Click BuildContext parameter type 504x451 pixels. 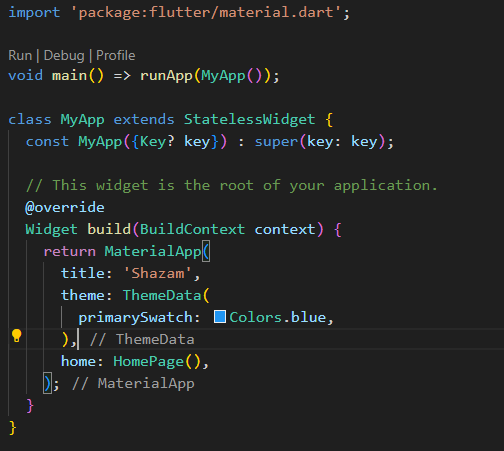pos(192,229)
